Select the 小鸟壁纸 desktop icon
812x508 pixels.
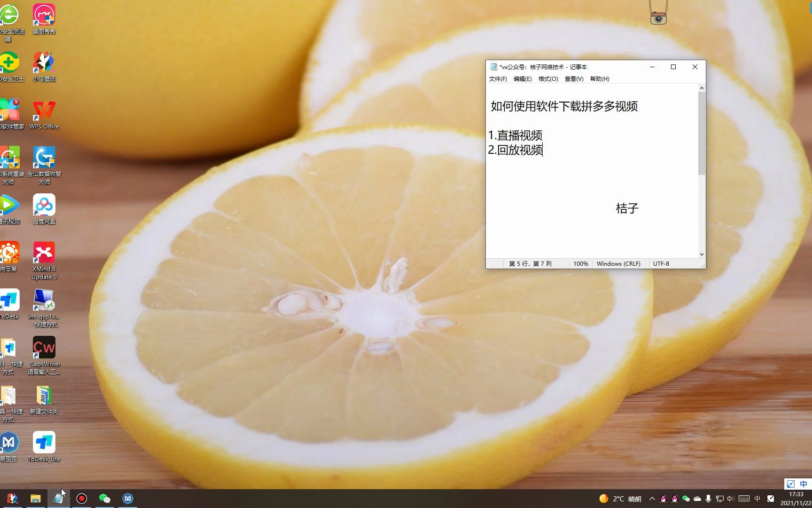pyautogui.click(x=44, y=67)
